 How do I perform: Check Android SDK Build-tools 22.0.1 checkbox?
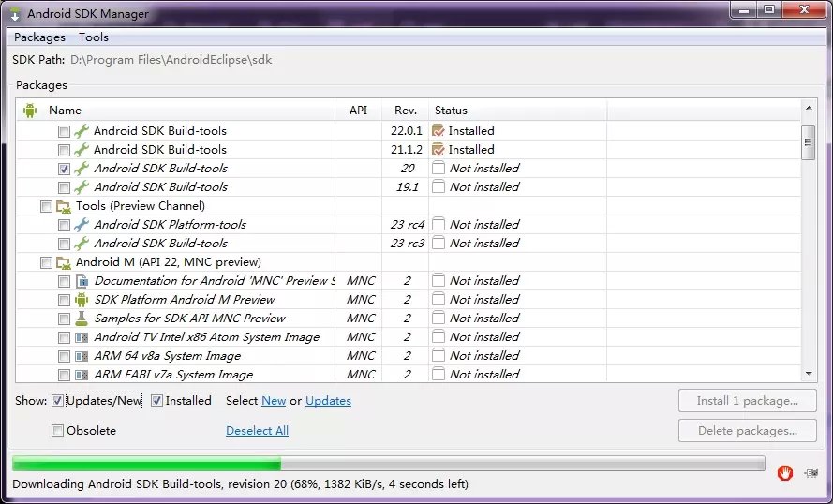tap(64, 131)
